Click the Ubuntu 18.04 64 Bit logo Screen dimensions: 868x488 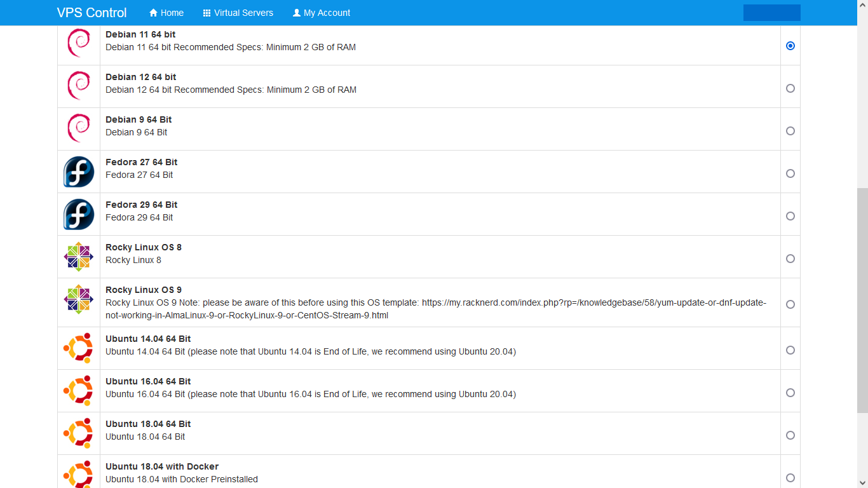[x=79, y=433]
